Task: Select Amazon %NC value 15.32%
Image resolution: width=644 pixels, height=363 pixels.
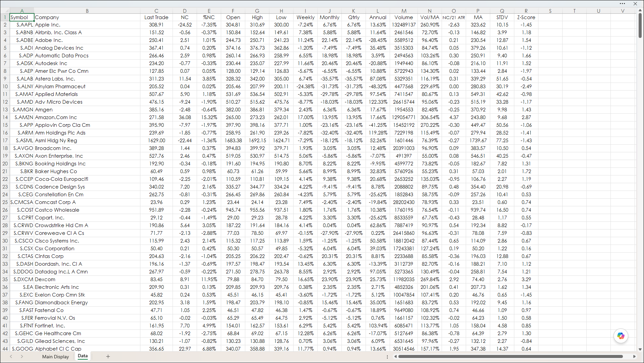Action: coord(209,117)
